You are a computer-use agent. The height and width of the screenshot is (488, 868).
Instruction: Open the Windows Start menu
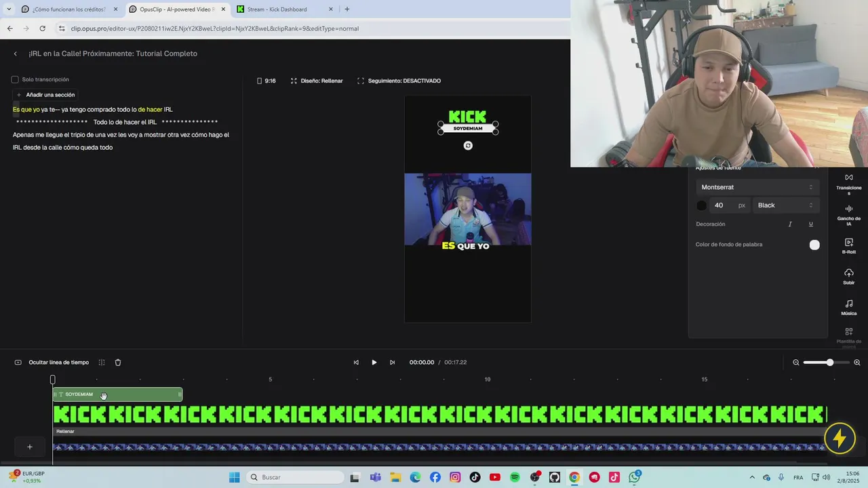point(234,477)
